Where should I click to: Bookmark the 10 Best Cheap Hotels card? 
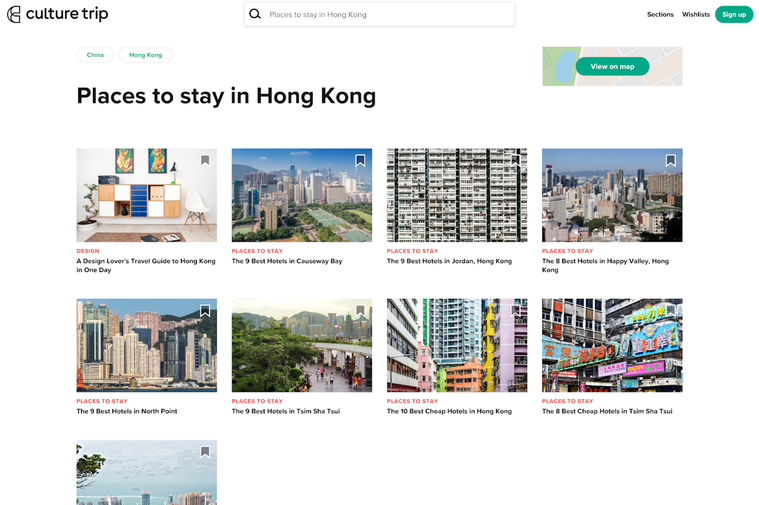point(516,310)
